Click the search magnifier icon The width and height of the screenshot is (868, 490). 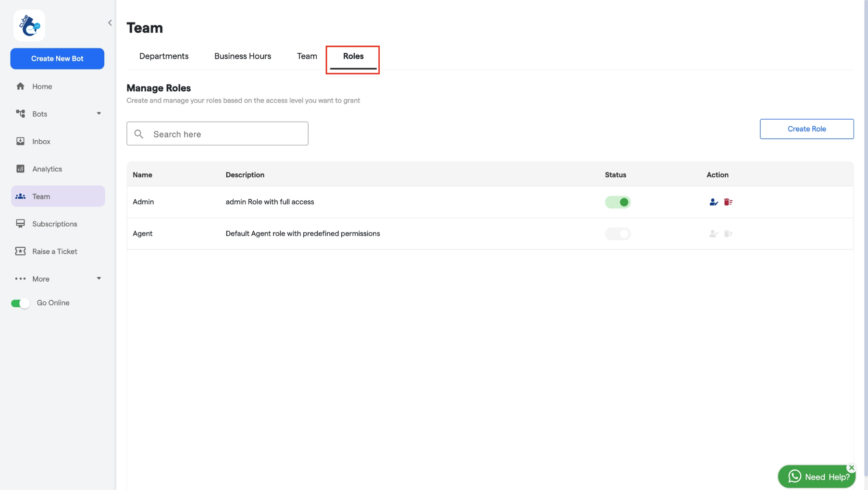pos(139,134)
